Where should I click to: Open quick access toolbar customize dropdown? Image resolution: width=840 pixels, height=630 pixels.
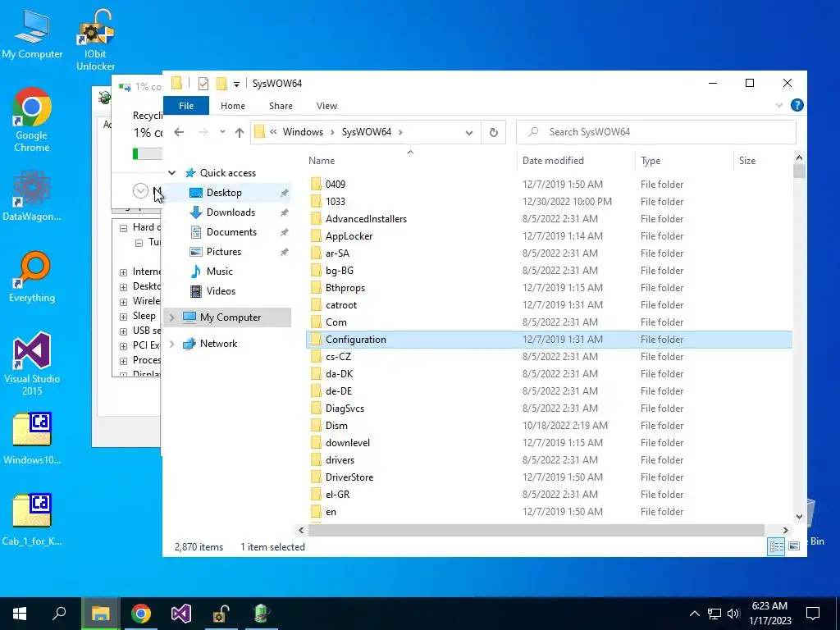click(x=236, y=84)
